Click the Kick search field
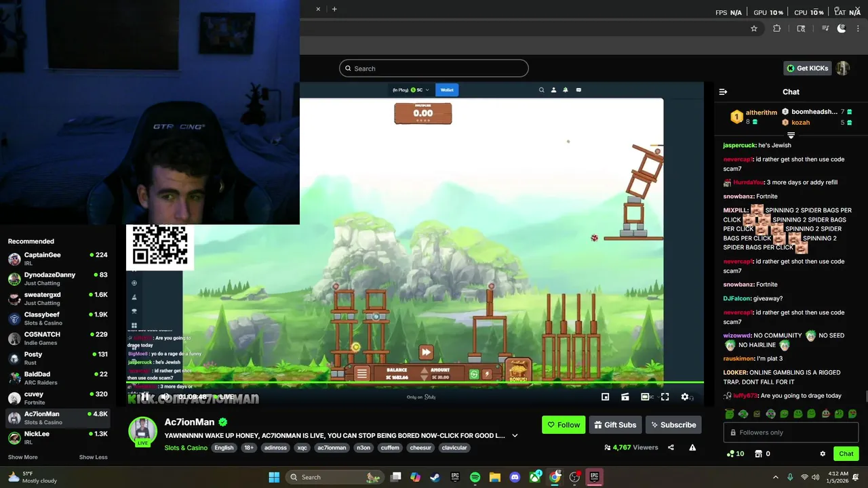The width and height of the screenshot is (868, 488). pos(433,68)
